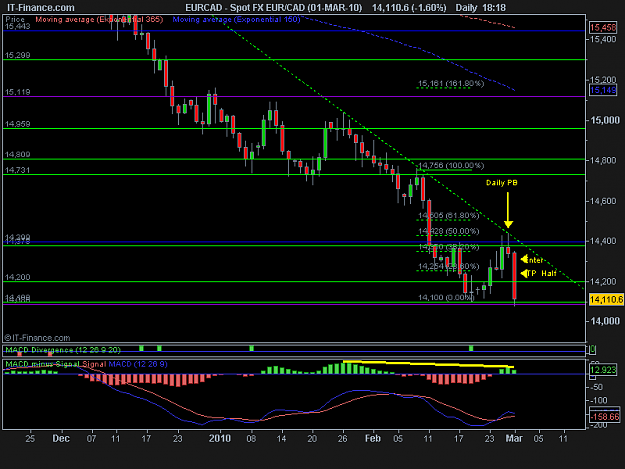Select the EURCAD - Spot FX EUR/CAD title

[x=274, y=8]
